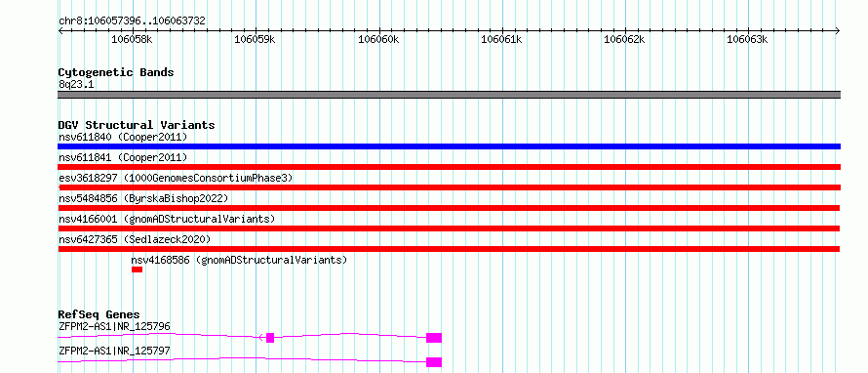This screenshot has width=868, height=373.
Task: Open the nsv4168586 (gnomADStructuralVariants) label
Action: point(239,260)
